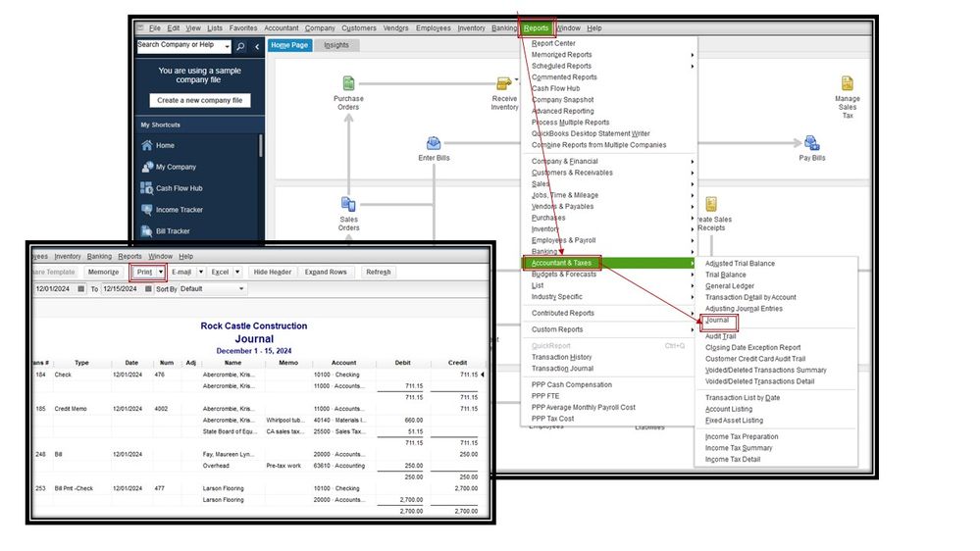The image size is (980, 551).
Task: Expand the Print button dropdown arrow
Action: 161,272
